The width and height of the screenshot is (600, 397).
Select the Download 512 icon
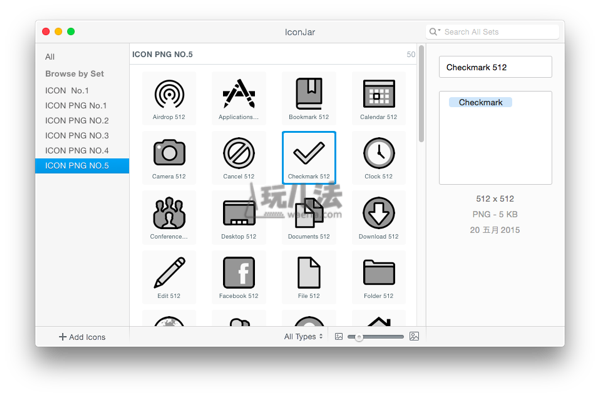point(378,217)
